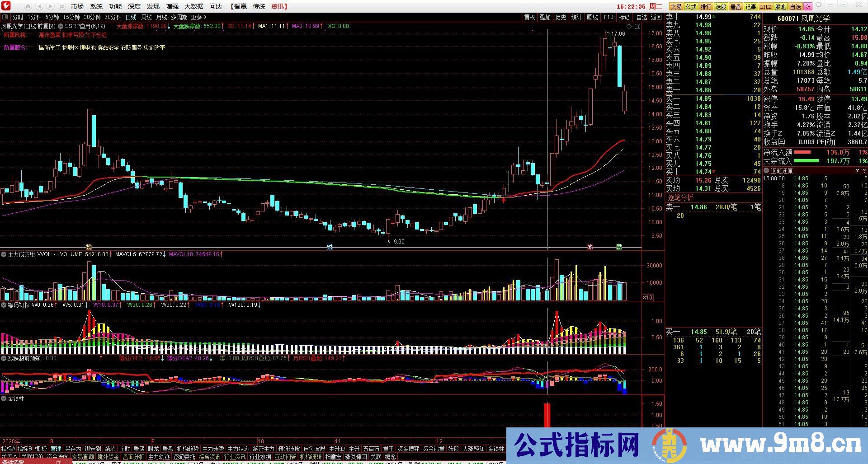The image size is (868, 464).
Task: Open the 系统 menu
Action: point(96,6)
